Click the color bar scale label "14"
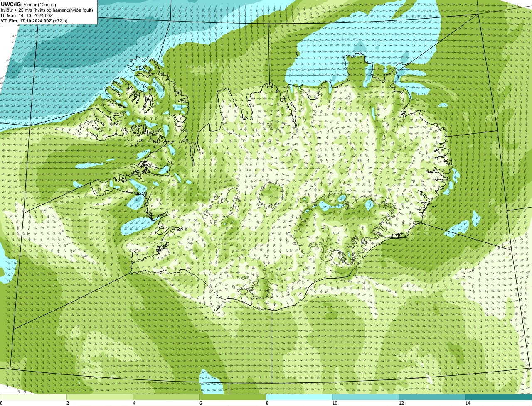Viewport: 532px width, 406px height. (x=468, y=403)
